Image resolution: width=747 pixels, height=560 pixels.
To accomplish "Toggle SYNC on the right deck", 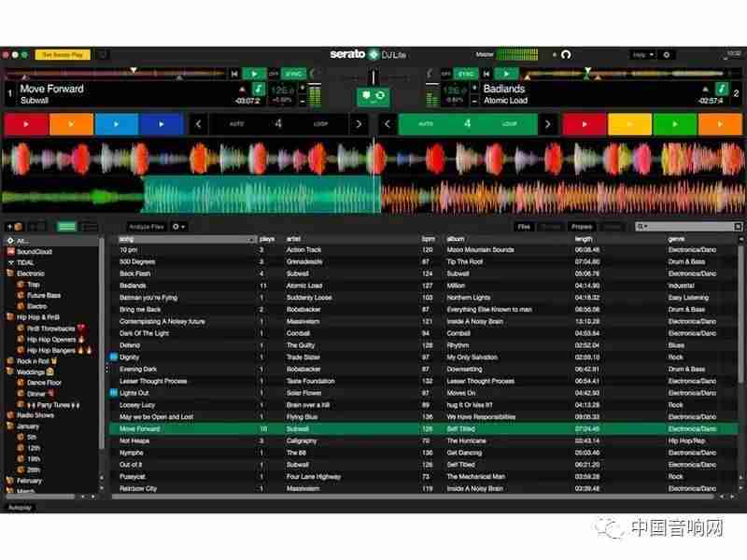I will coord(465,74).
